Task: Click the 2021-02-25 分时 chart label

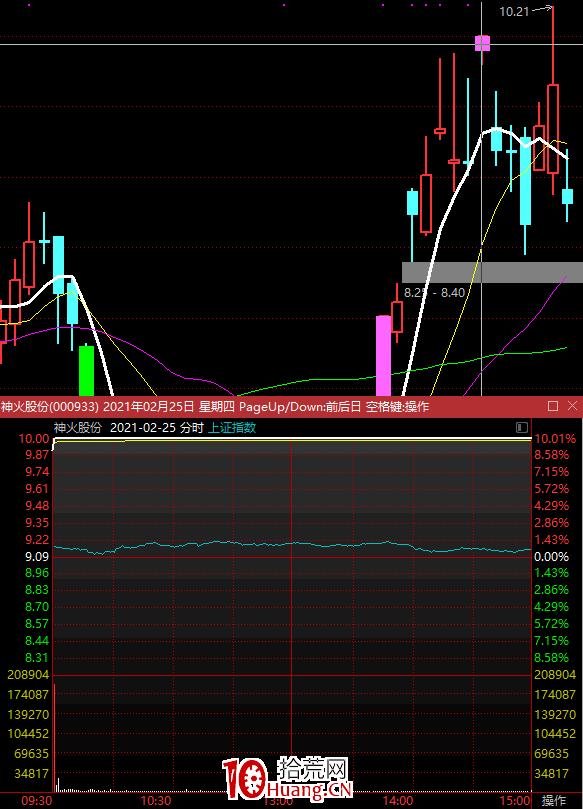Action: (x=157, y=428)
